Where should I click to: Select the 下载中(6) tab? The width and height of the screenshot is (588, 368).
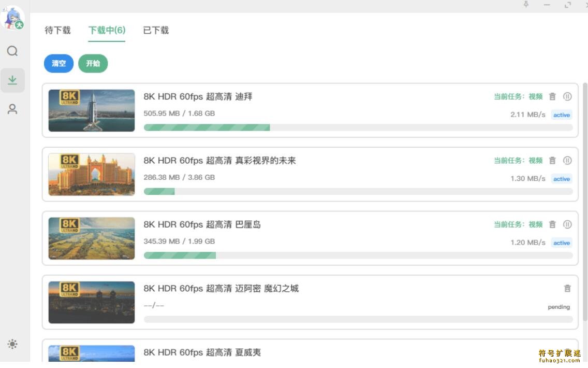pyautogui.click(x=107, y=30)
